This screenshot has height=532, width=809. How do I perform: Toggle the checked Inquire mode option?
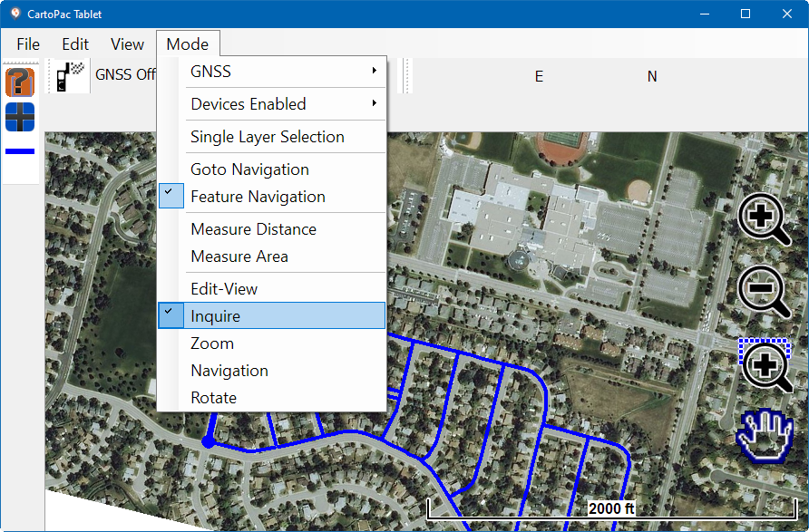tap(215, 315)
